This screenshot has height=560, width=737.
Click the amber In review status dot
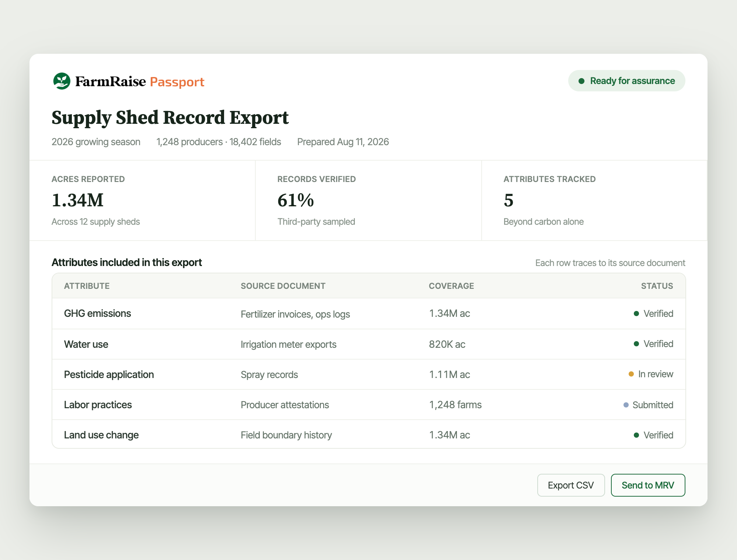(x=631, y=374)
